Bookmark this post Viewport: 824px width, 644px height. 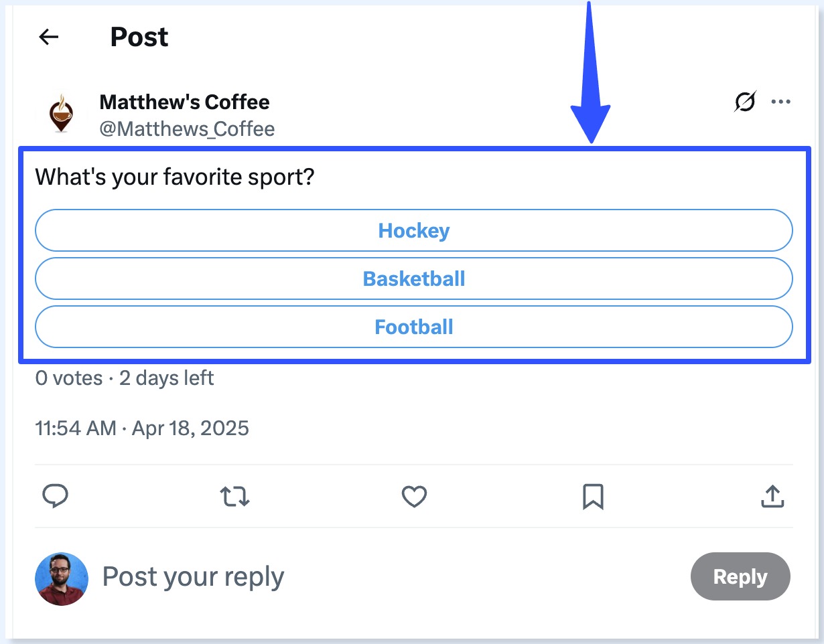(x=594, y=496)
